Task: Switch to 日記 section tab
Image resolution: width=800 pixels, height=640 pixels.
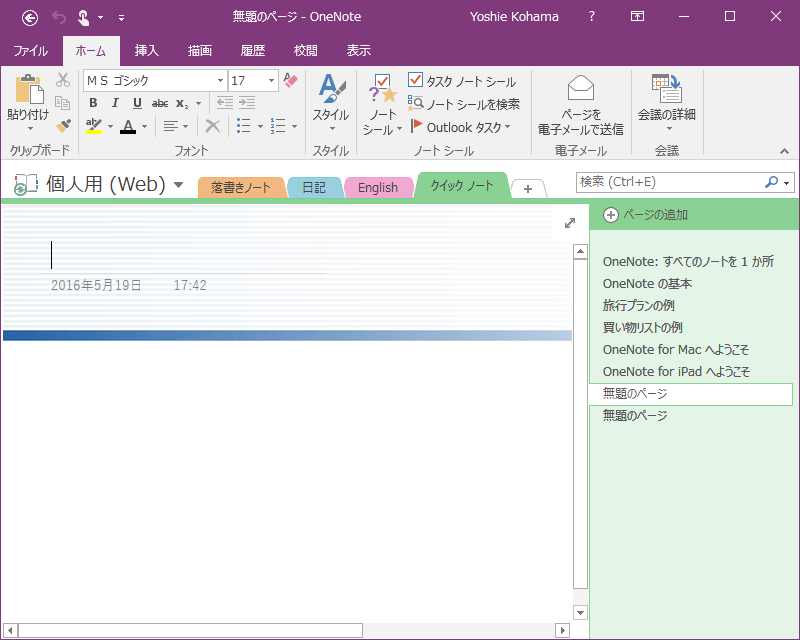Action: pos(314,187)
